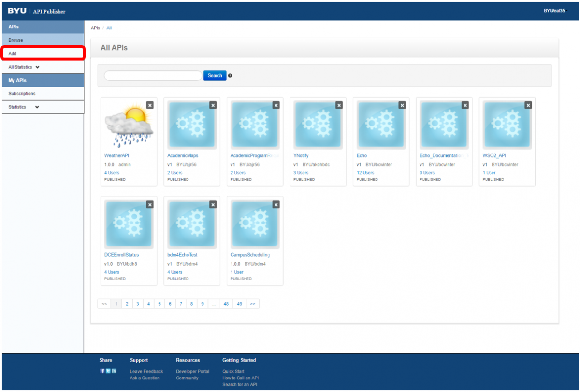Open the DCEEnrollStatus gear thumbnail
Image resolution: width=580 pixels, height=392 pixels.
129,224
